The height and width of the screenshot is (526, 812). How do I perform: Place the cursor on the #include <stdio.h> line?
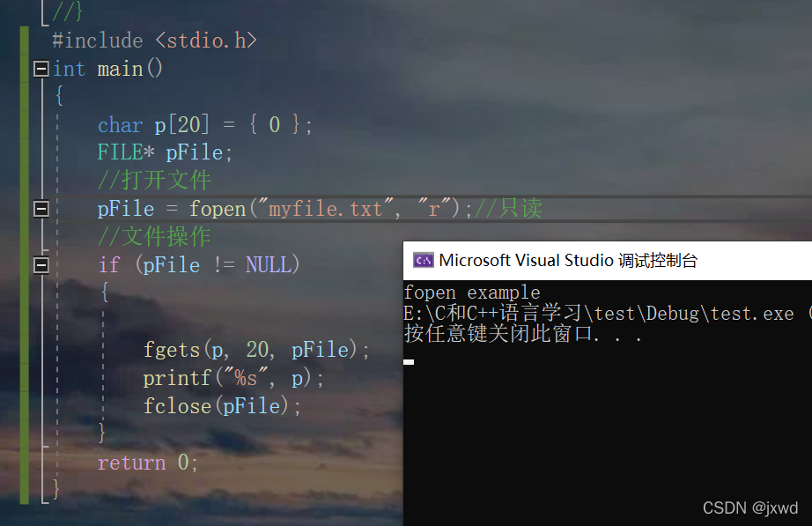(x=154, y=41)
